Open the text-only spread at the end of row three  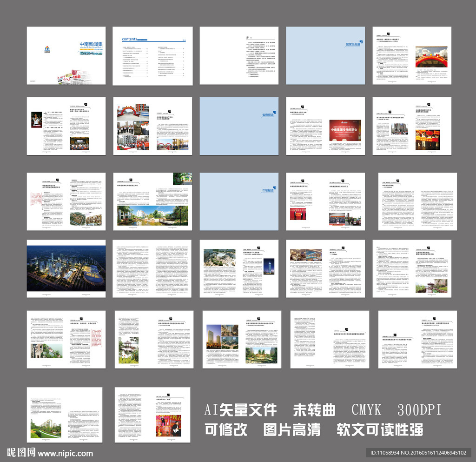(418, 201)
